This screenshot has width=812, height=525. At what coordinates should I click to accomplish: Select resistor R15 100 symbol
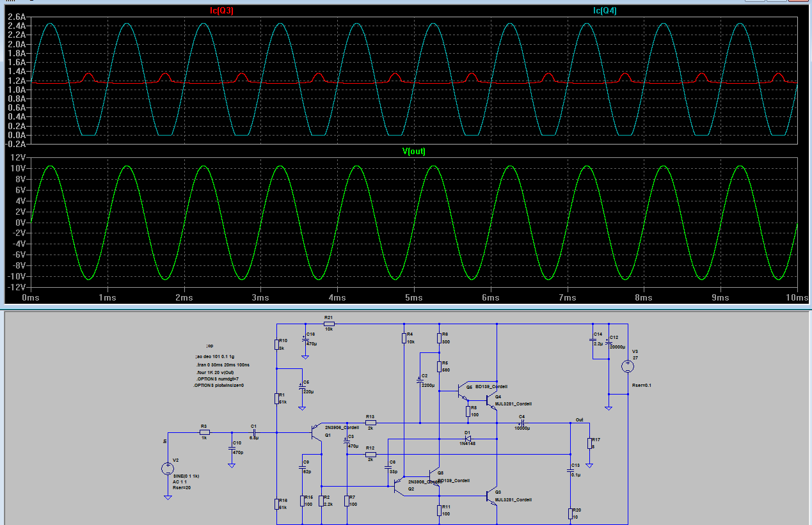coord(301,500)
